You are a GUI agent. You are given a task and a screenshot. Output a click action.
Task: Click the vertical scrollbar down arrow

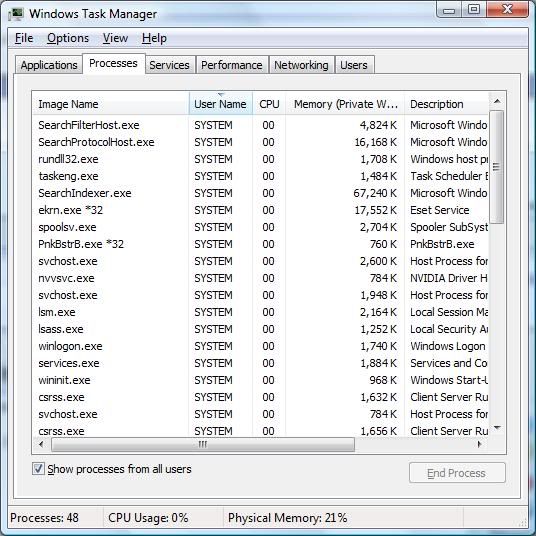tap(497, 428)
